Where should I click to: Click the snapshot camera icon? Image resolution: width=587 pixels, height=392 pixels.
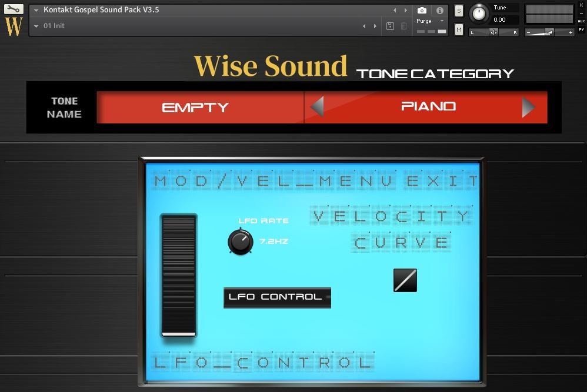(x=421, y=9)
